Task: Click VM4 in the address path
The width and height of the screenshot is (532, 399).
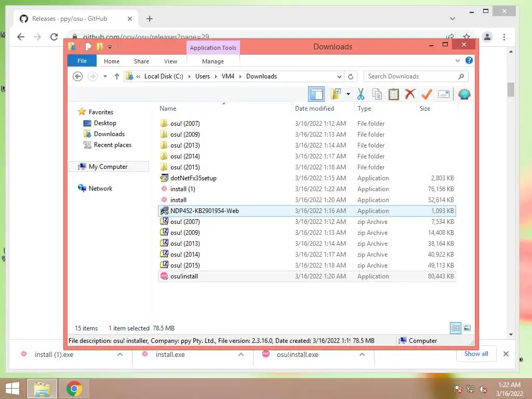Action: pos(228,76)
